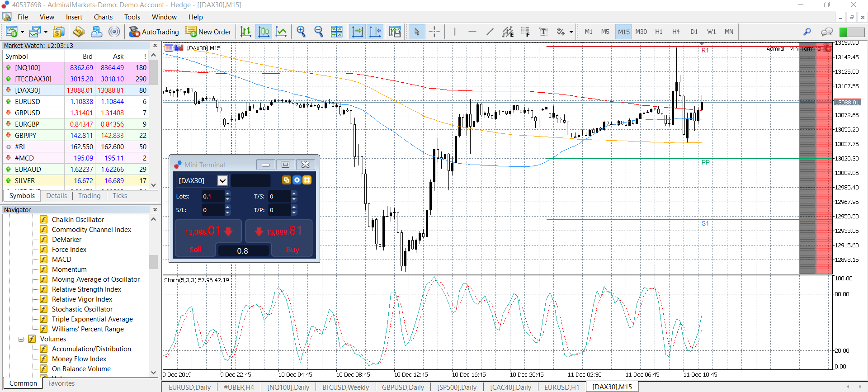Click the Lots input field

[212, 196]
